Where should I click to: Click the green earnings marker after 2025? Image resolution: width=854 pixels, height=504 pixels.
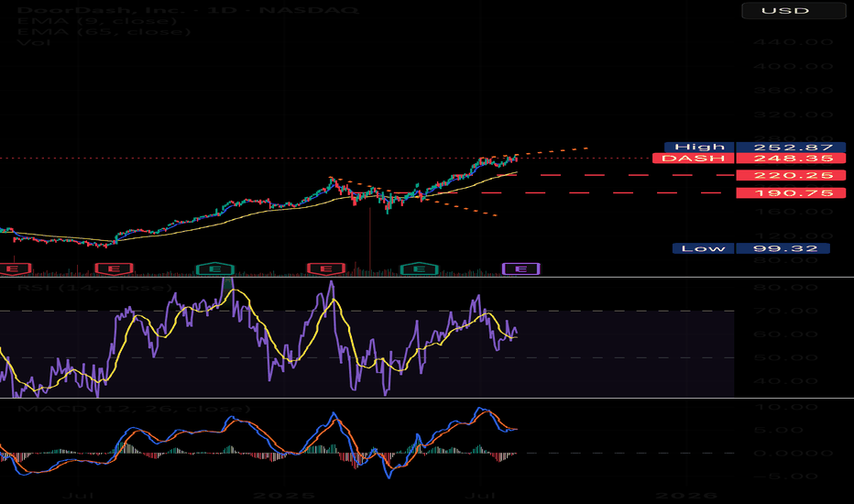(x=419, y=268)
